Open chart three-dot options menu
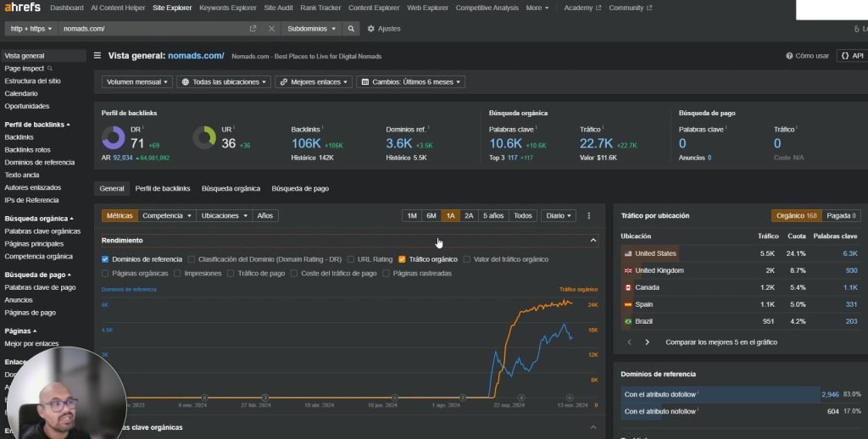Image resolution: width=868 pixels, height=439 pixels. click(x=589, y=215)
